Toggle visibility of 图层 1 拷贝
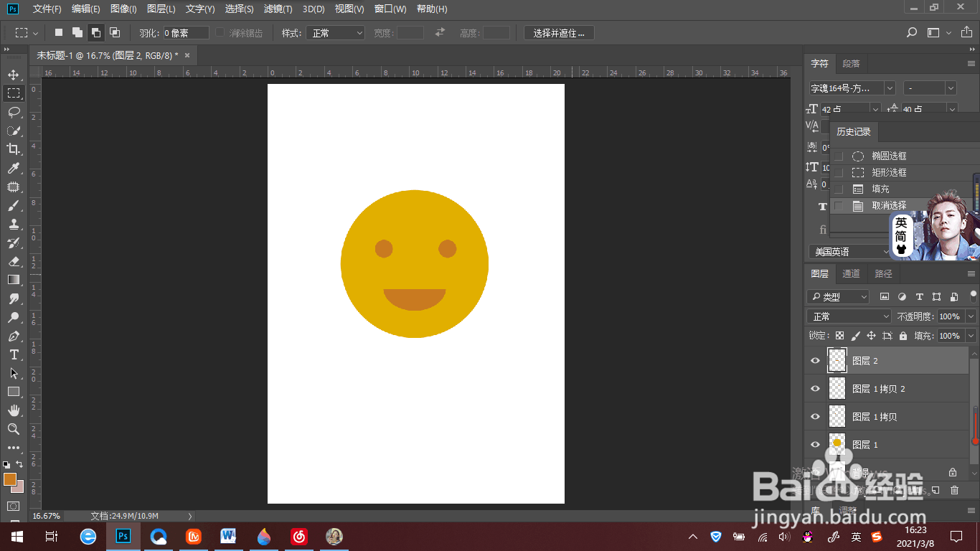Screen dimensions: 980x551 coord(815,417)
